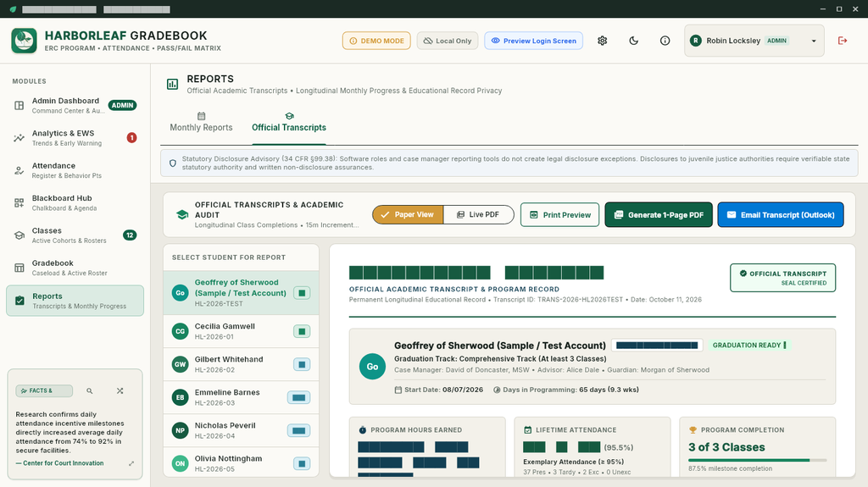Expand the facts card with arrow icon
Screen dimensions: 868x487
tap(131, 463)
